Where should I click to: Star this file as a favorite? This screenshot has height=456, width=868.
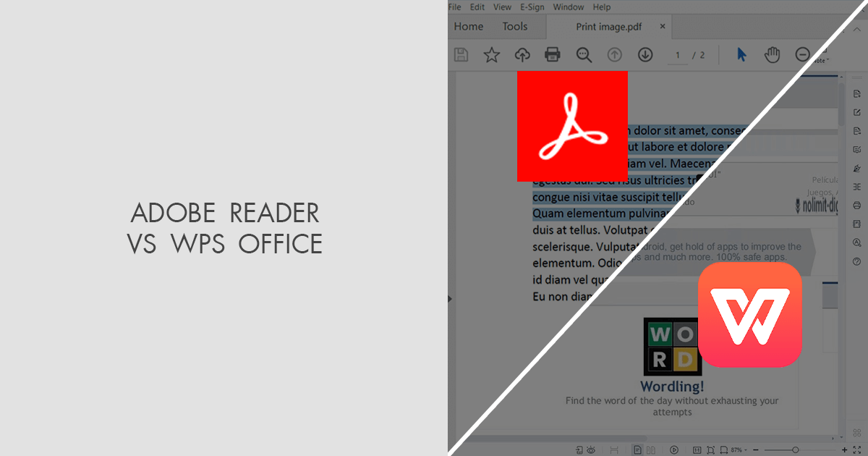tap(491, 54)
